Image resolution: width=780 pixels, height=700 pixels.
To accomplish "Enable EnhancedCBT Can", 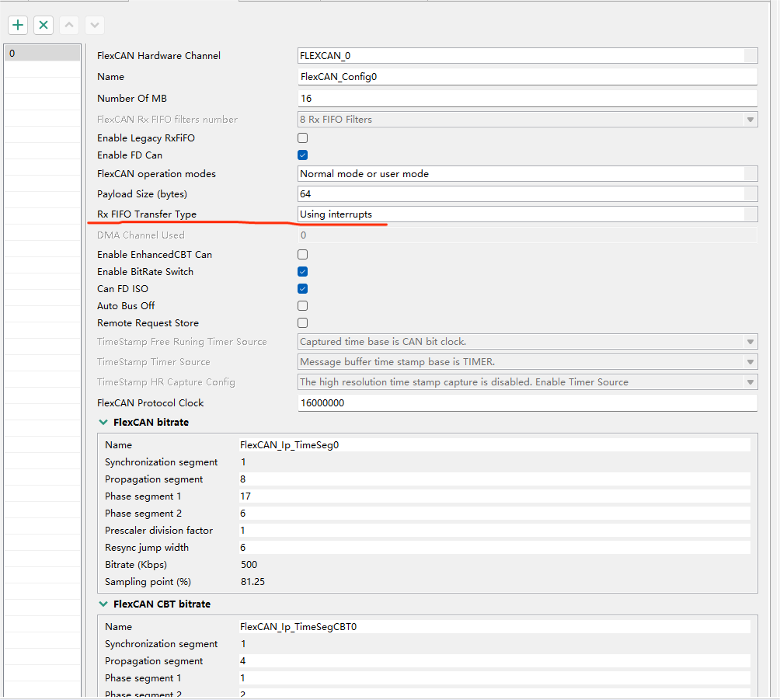I will coord(302,254).
